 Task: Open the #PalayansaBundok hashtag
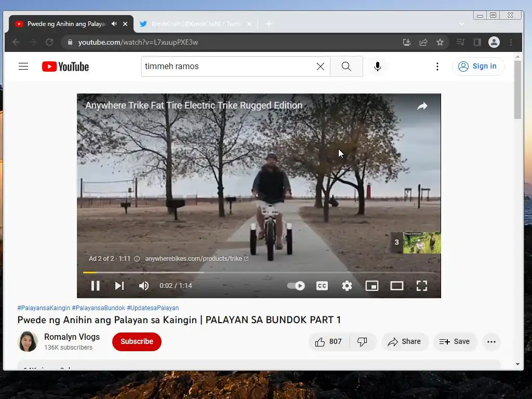point(98,308)
